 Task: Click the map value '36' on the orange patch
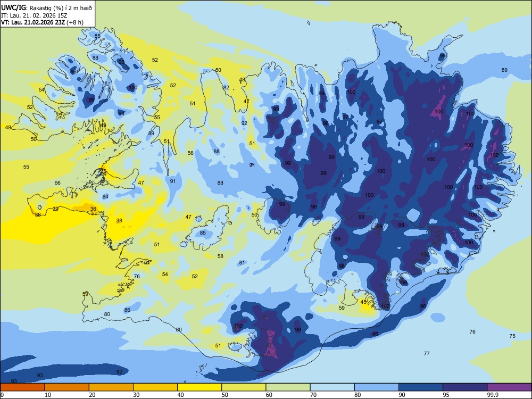point(93,209)
